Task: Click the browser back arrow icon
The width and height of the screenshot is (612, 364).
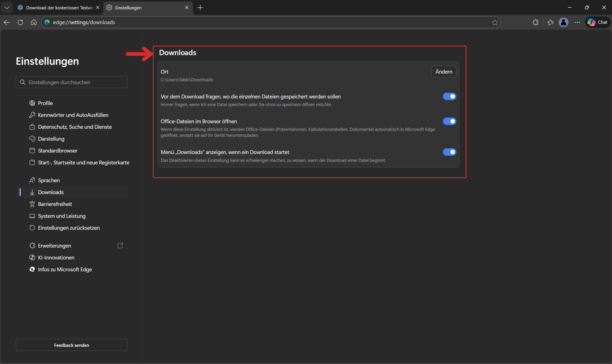Action: pyautogui.click(x=7, y=22)
